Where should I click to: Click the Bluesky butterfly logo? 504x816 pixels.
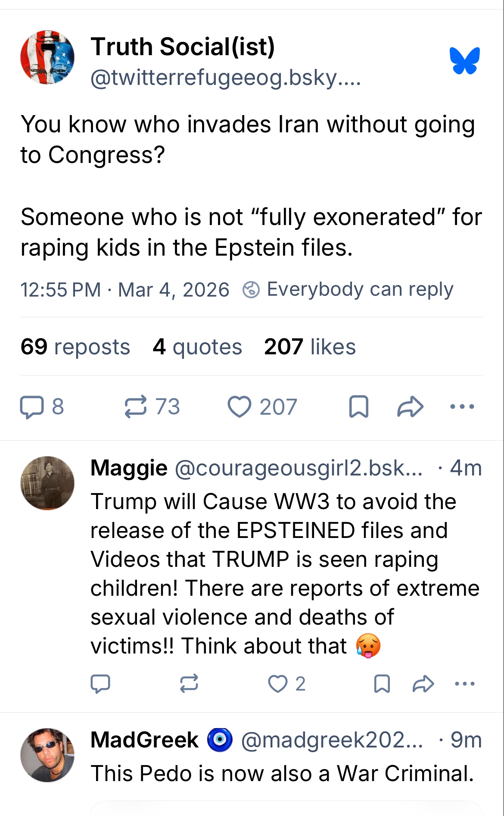point(464,60)
